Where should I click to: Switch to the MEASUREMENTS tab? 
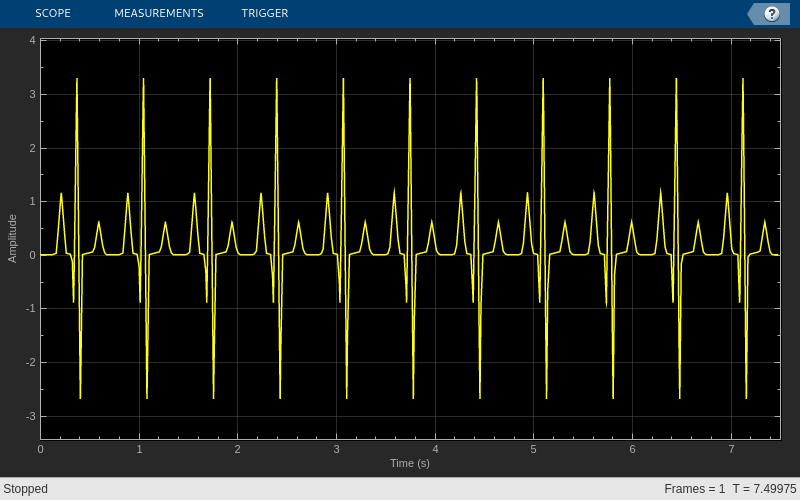tap(159, 13)
